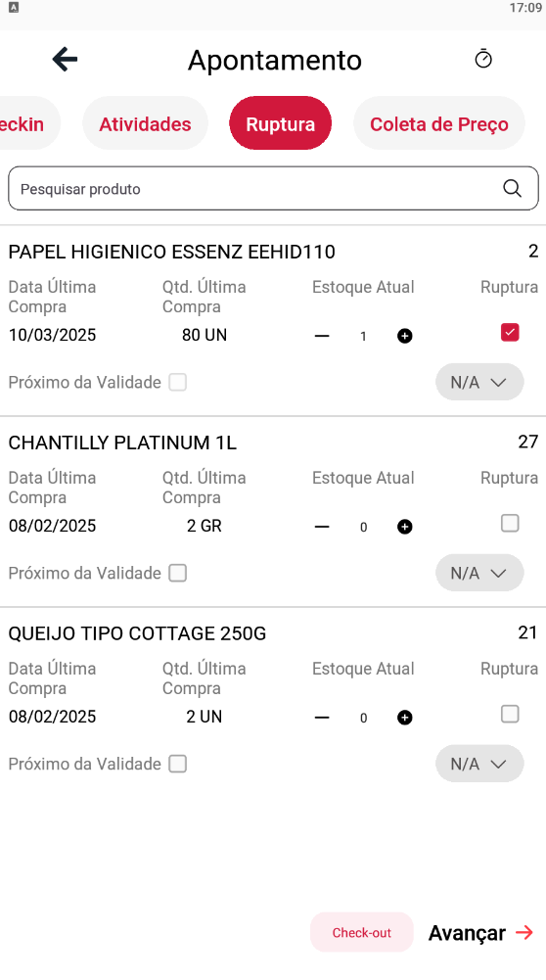This screenshot has height=980, width=546.
Task: Tap the search magnifier icon
Action: [x=513, y=188]
